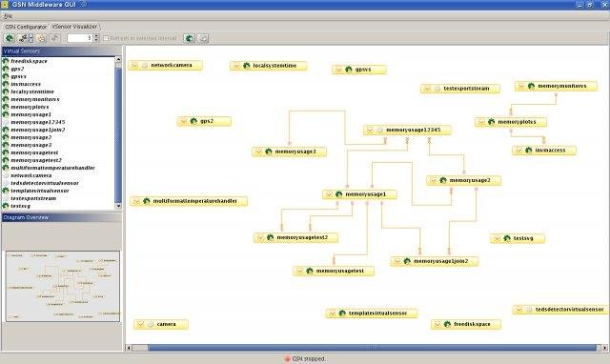Expand the memoryusage12345 node chevron

coord(370,130)
